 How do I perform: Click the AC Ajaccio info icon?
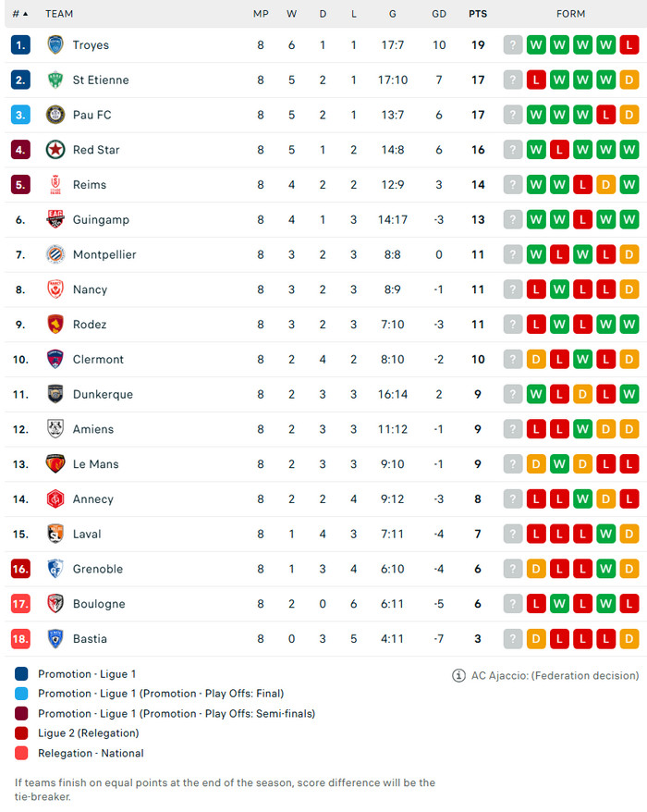pyautogui.click(x=458, y=675)
